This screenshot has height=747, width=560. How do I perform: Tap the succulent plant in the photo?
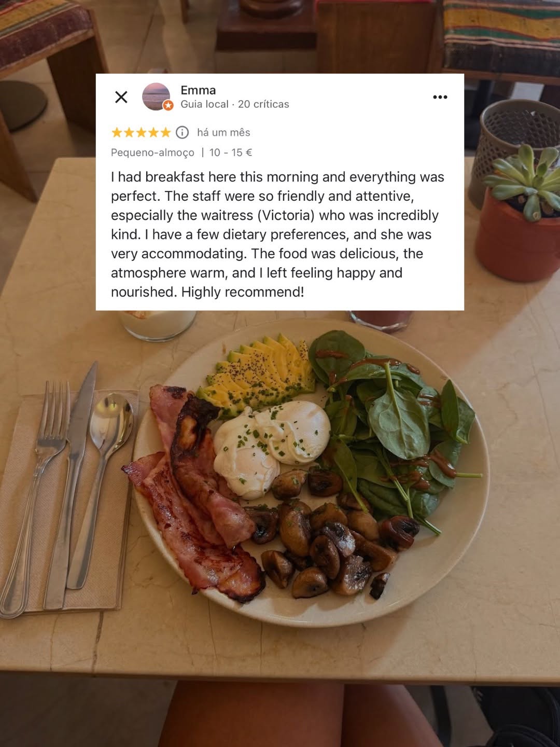(x=525, y=181)
